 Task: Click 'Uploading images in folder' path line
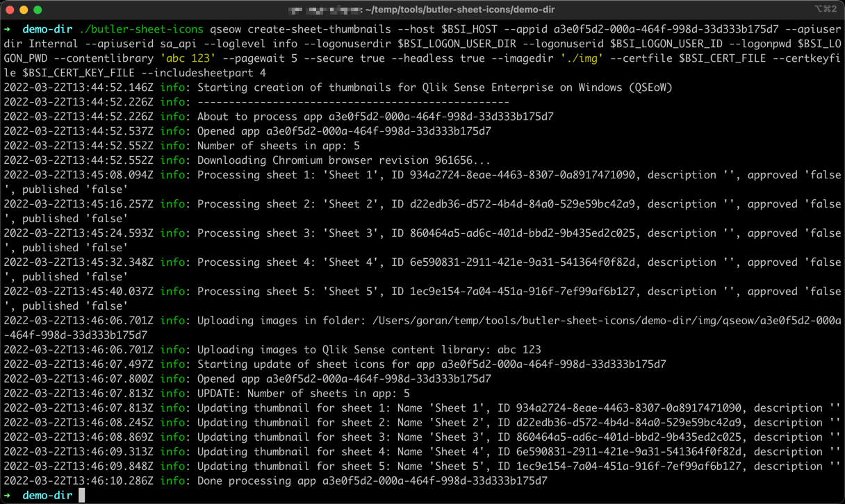coord(422,328)
